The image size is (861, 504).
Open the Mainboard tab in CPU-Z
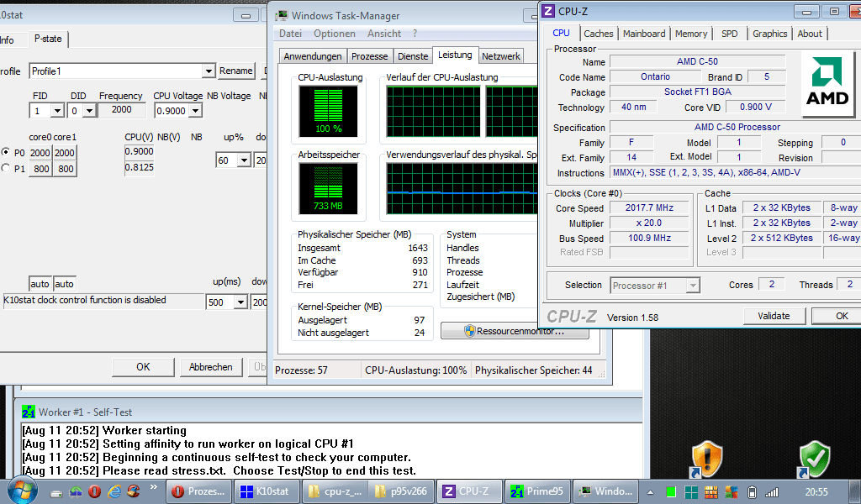click(644, 34)
